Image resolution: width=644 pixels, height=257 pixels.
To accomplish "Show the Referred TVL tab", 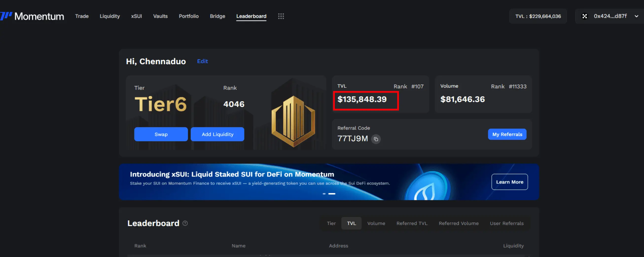I will click(x=412, y=223).
